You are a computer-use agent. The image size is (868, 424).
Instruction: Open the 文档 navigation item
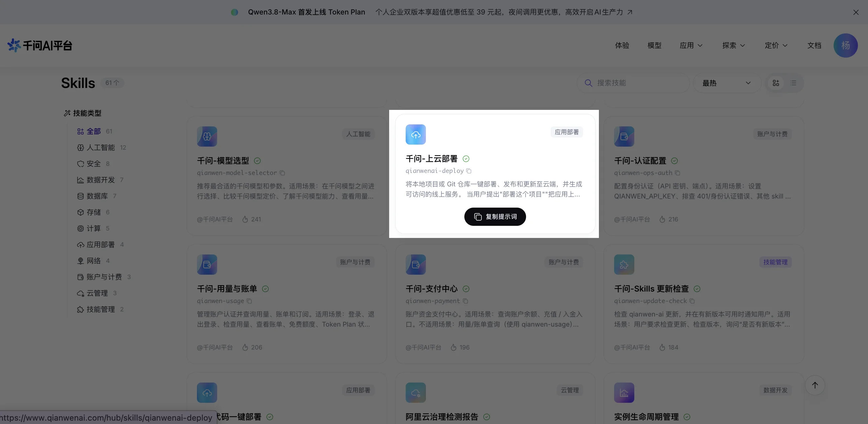tap(814, 46)
